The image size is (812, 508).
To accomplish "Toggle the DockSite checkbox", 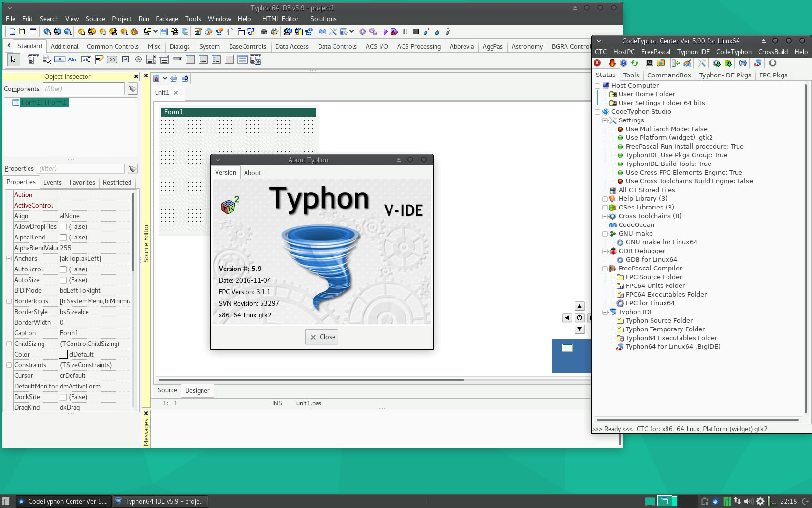I will click(x=63, y=397).
